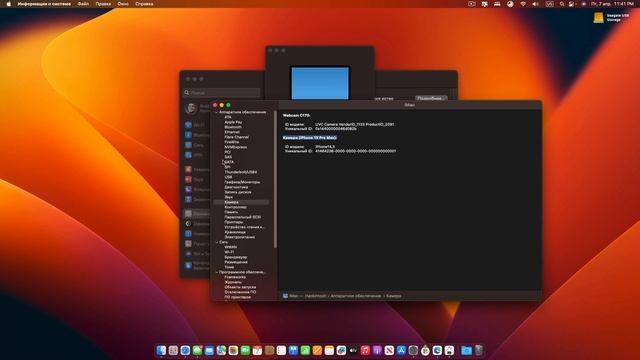Open date and time in menu bar
The width and height of the screenshot is (640, 360).
click(x=612, y=4)
